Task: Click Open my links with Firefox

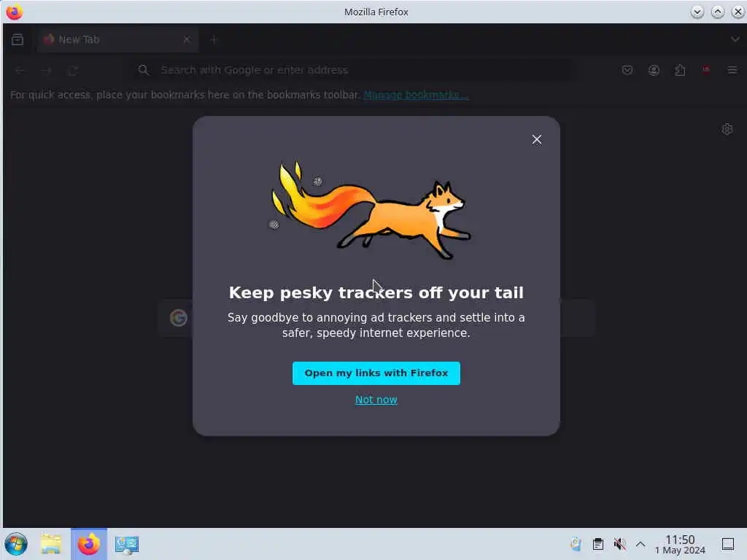Action: pos(376,373)
